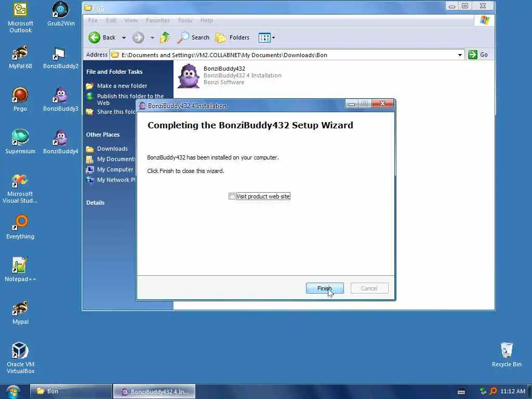Toggle the Folders pane button
The image size is (532, 399).
233,37
